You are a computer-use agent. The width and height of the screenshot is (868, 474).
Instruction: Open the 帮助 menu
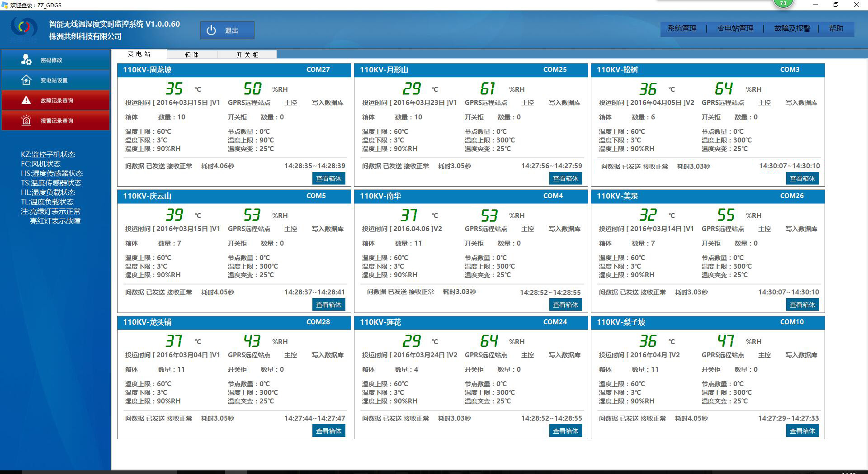coord(836,28)
